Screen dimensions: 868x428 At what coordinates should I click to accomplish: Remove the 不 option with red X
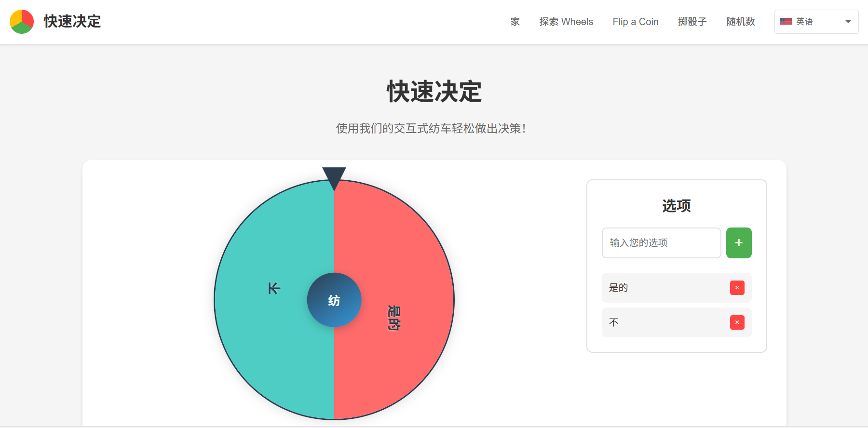737,322
